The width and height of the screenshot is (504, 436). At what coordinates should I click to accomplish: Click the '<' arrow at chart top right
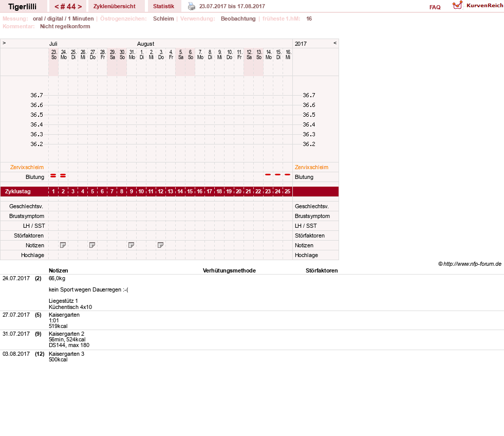335,43
